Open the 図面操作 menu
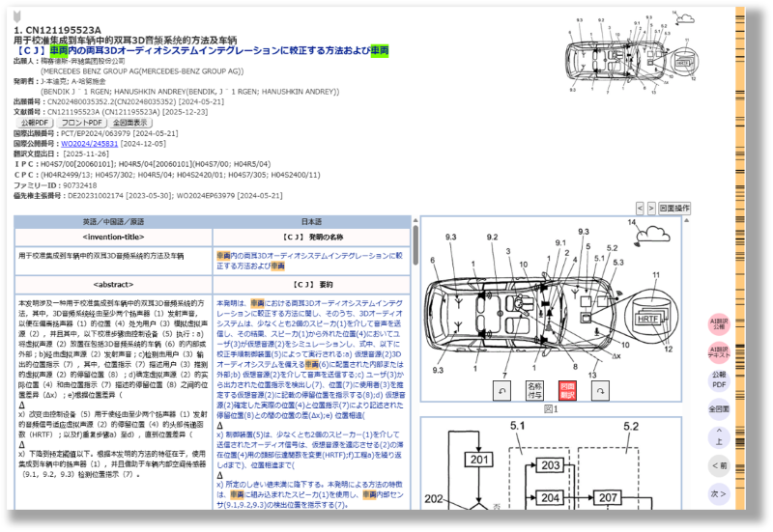Screen dimensions: 773x532 tap(674, 208)
